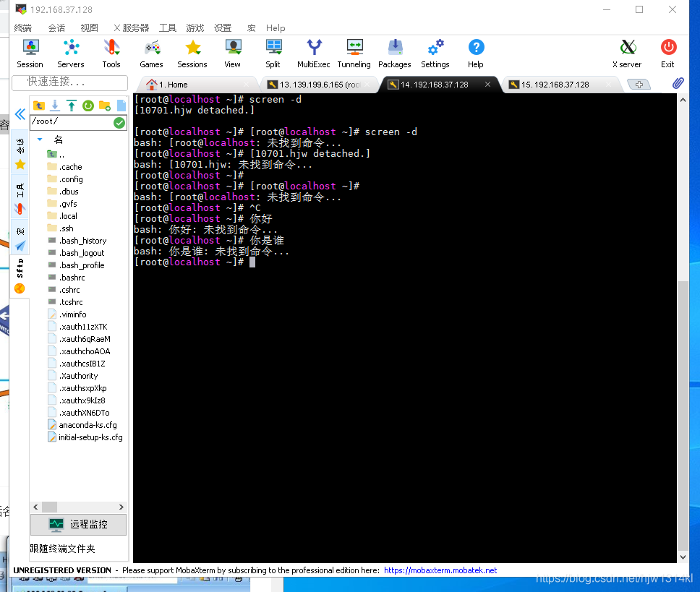Open the Servers toolbar icon
700x592 pixels.
pos(71,54)
